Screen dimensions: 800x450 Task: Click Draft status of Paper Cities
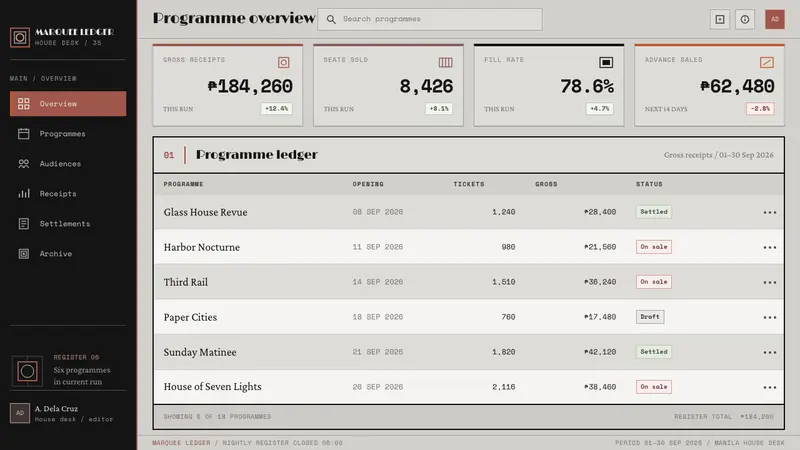(x=650, y=317)
